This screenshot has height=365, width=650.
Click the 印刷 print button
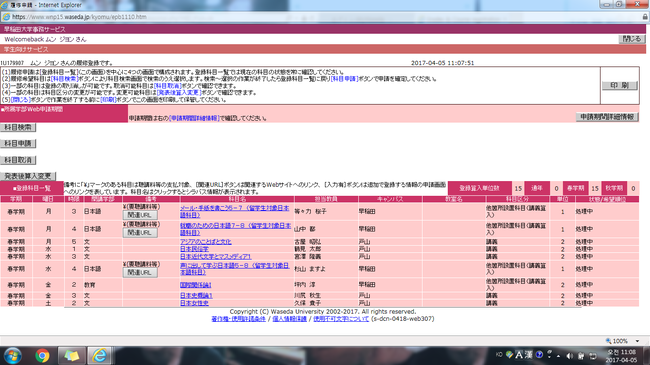pyautogui.click(x=619, y=85)
